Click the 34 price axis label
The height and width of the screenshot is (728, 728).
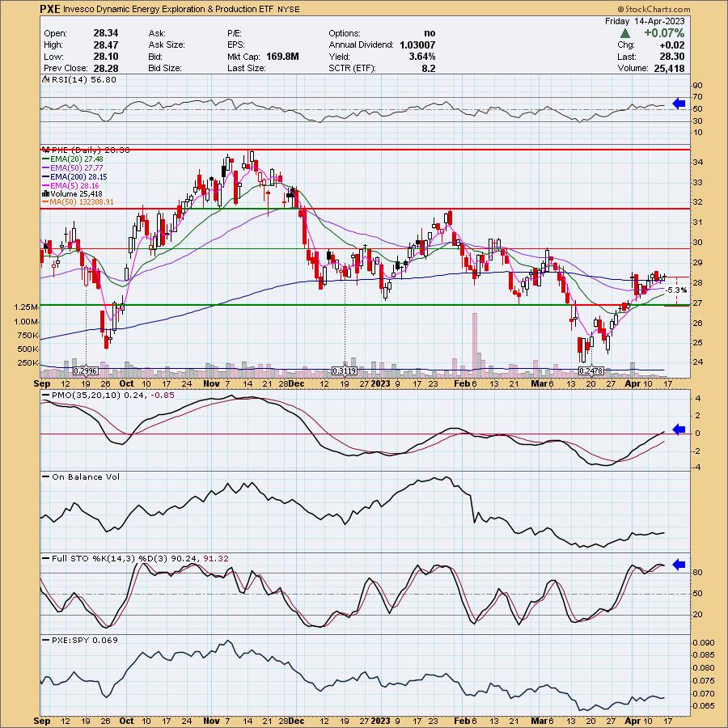(698, 163)
